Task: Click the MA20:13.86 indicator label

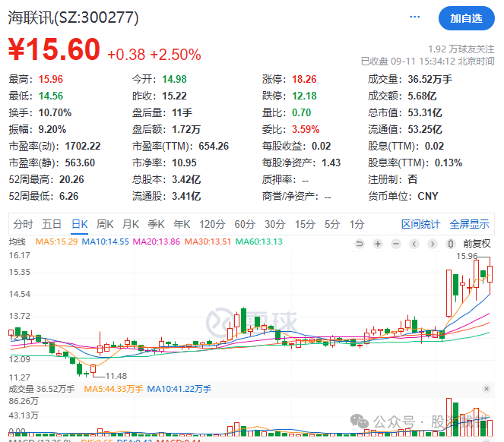Action: (157, 242)
